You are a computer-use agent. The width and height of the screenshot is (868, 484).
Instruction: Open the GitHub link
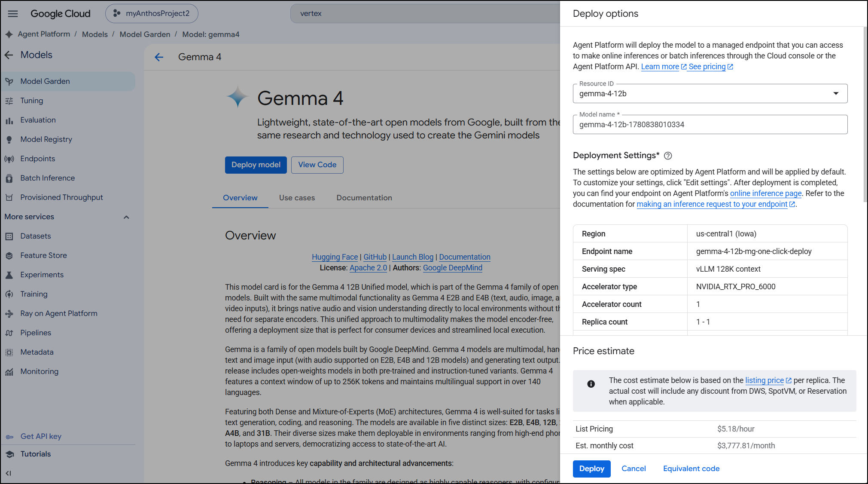click(375, 257)
